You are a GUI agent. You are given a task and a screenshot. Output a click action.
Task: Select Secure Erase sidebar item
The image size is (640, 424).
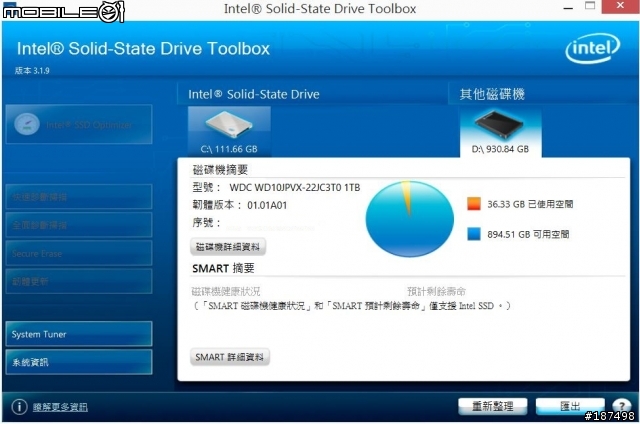[79, 253]
